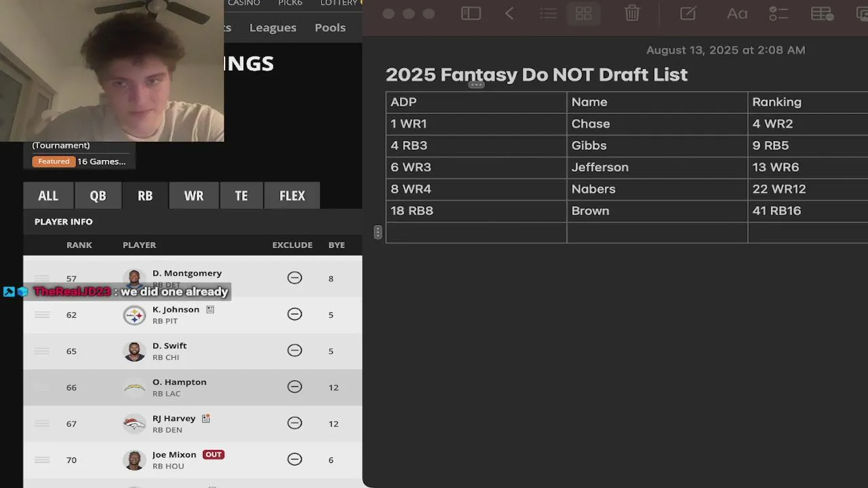Image resolution: width=868 pixels, height=488 pixels.
Task: Exclude D. Montgomery from rankings
Action: click(x=294, y=278)
